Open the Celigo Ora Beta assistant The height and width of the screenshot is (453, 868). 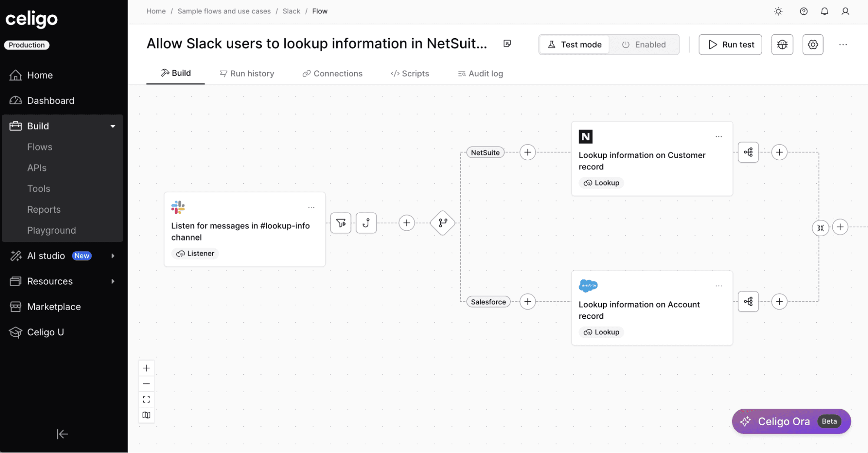click(791, 421)
